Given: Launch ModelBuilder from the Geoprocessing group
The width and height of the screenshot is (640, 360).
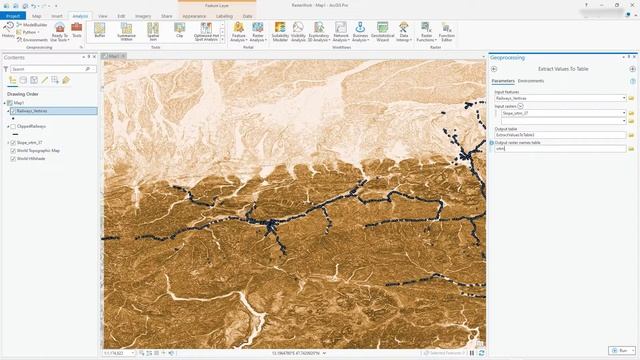Looking at the screenshot, I should click(32, 25).
